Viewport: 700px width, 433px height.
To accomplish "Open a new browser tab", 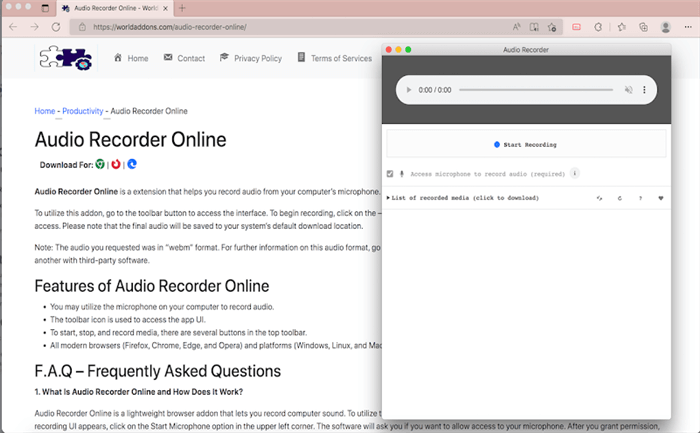I will (x=182, y=8).
